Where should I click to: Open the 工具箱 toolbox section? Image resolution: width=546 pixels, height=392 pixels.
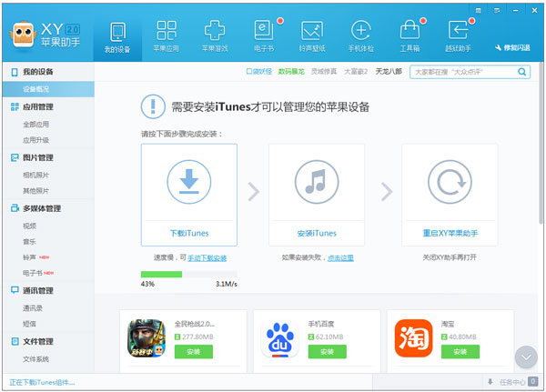[x=409, y=36]
